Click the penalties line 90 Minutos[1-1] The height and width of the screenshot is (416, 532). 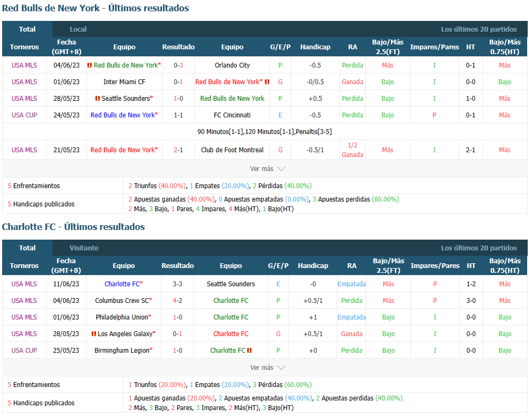[x=264, y=131]
